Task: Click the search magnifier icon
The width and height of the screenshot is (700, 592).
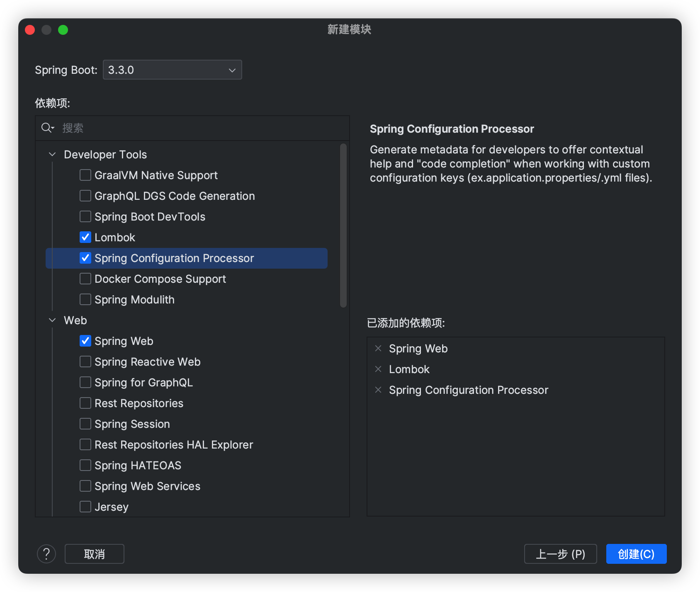Action: pyautogui.click(x=47, y=128)
